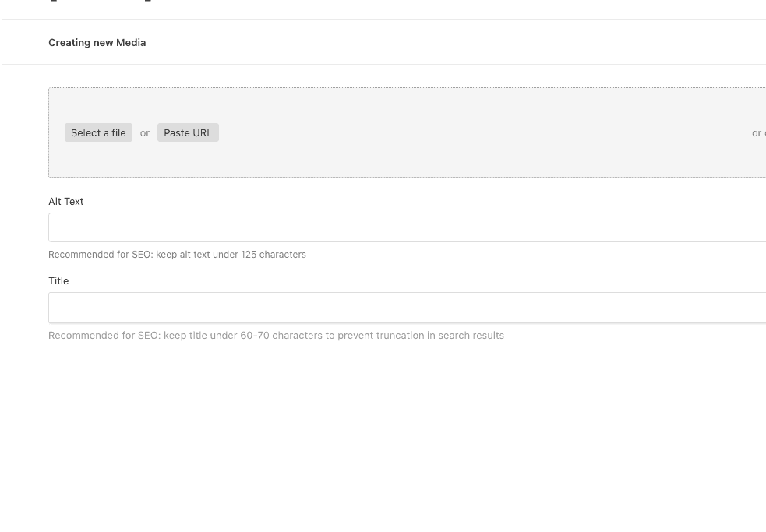
Task: Click "125 characters" in the alt text hint
Action: point(274,255)
